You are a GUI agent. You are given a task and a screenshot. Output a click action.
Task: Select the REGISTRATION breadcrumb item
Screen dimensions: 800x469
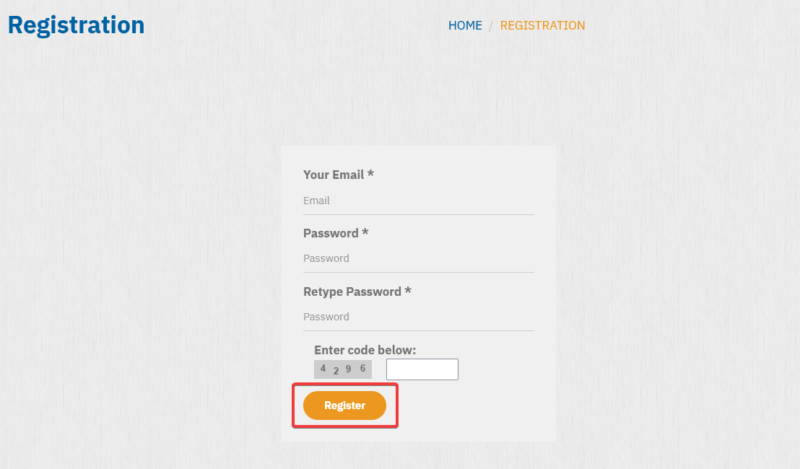click(x=542, y=26)
